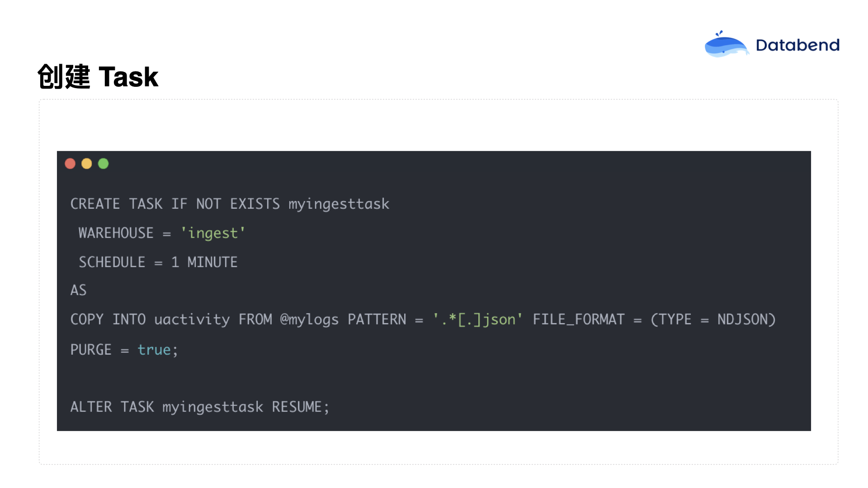Click the AS keyword line

tap(78, 290)
